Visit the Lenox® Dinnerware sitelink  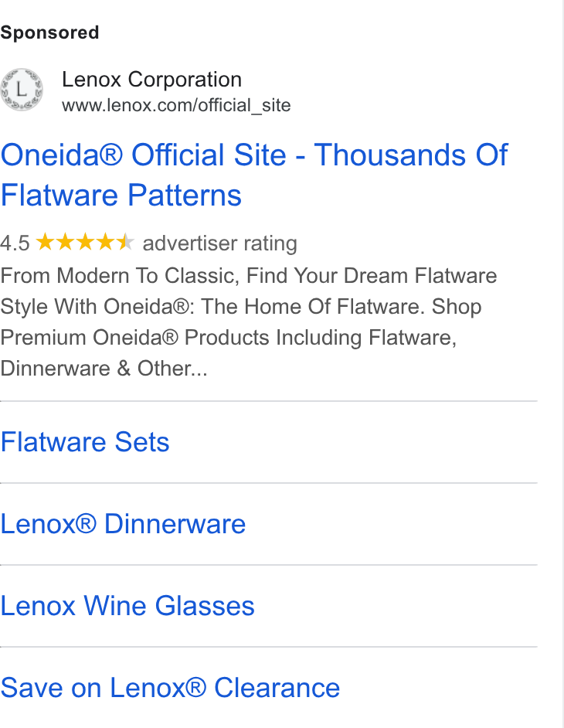click(123, 524)
